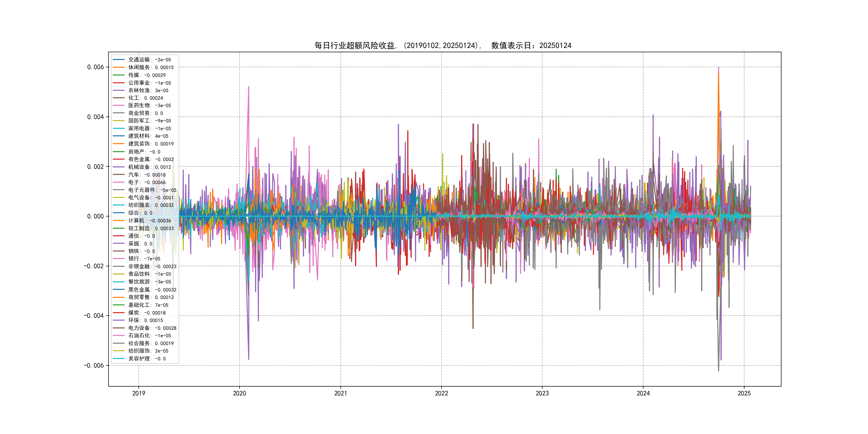Click the 黑色金属 legend entry
868x434 pixels.
tap(152, 290)
